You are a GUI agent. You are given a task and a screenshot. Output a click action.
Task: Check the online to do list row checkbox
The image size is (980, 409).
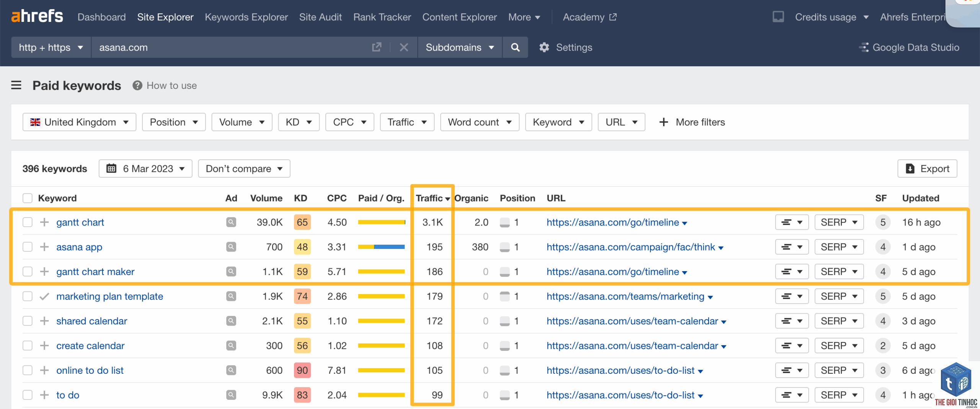tap(28, 370)
